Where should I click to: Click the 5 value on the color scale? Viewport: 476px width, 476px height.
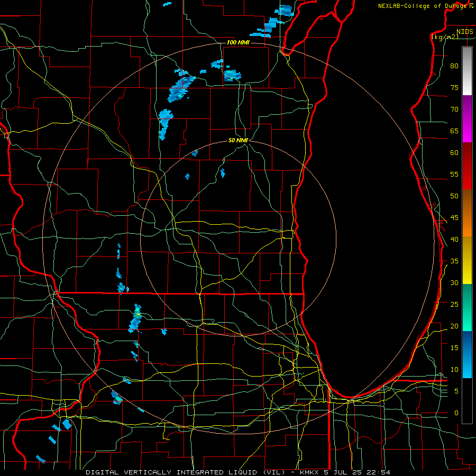pos(456,391)
